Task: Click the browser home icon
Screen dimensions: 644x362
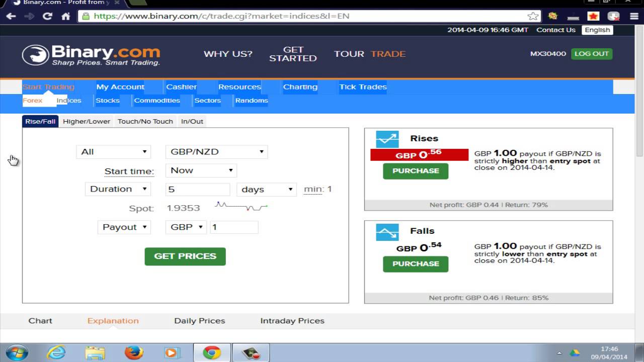Action: pos(65,16)
